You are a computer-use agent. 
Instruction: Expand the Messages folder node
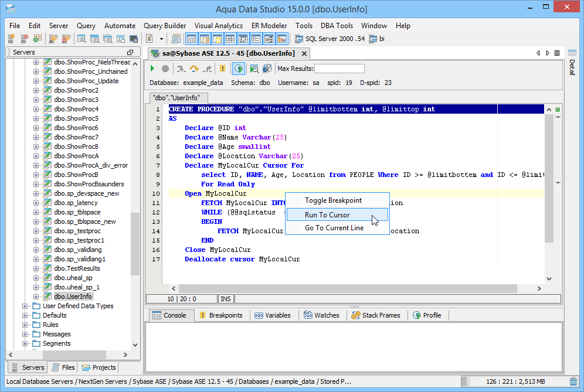coord(25,334)
